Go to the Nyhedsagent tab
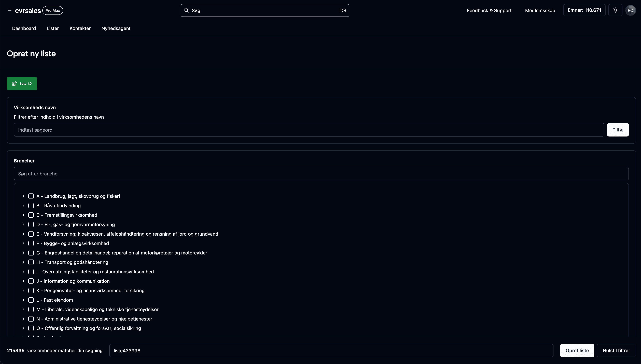 116,28
